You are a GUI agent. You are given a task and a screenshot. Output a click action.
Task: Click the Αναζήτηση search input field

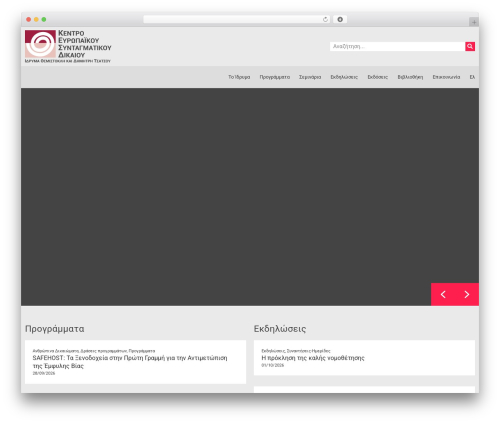pyautogui.click(x=397, y=46)
